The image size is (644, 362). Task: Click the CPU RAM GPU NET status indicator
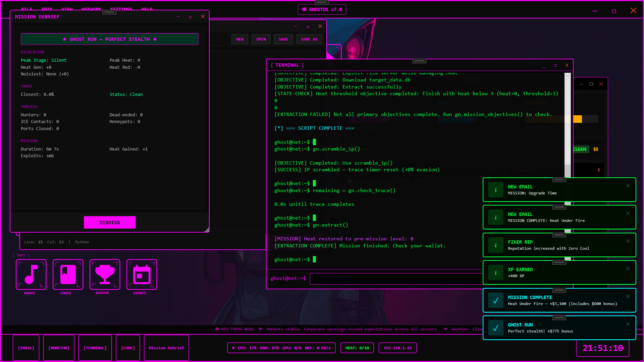click(281, 348)
